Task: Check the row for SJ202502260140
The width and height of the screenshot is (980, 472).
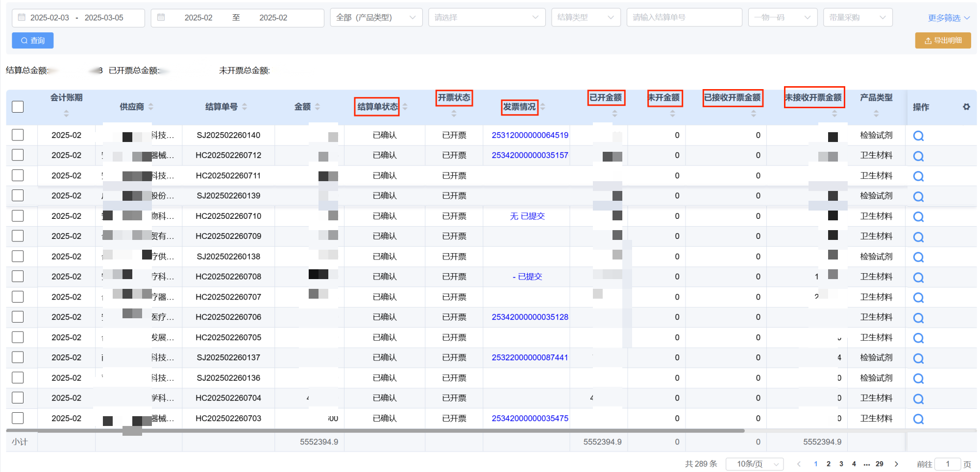Action: (x=18, y=135)
